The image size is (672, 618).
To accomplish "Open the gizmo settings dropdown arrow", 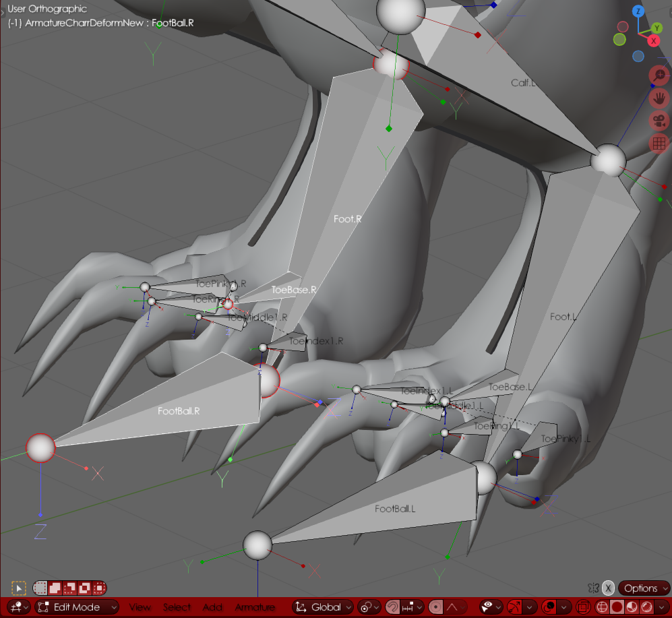I will (530, 607).
